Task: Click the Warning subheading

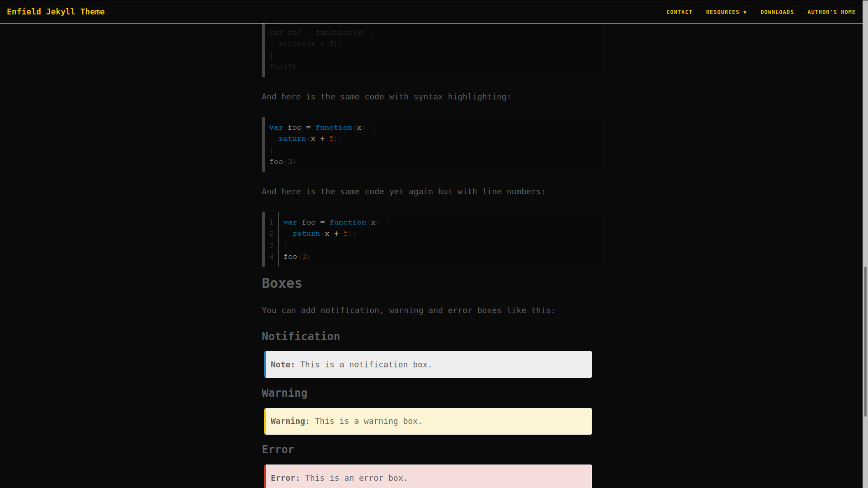Action: (284, 393)
